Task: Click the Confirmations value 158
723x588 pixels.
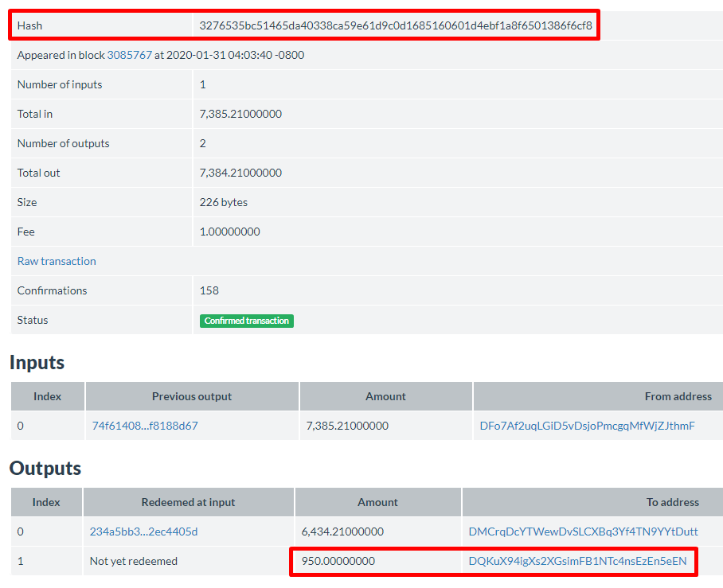Action: click(x=209, y=290)
